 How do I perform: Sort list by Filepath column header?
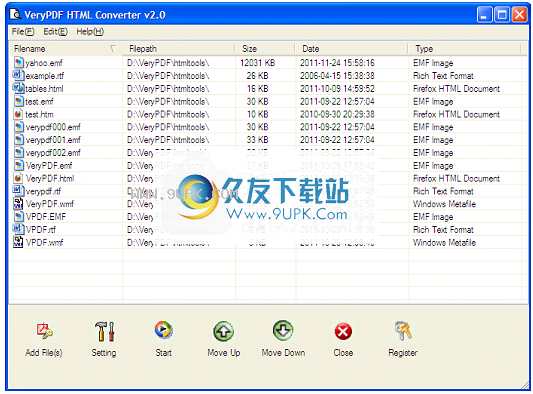pos(178,49)
